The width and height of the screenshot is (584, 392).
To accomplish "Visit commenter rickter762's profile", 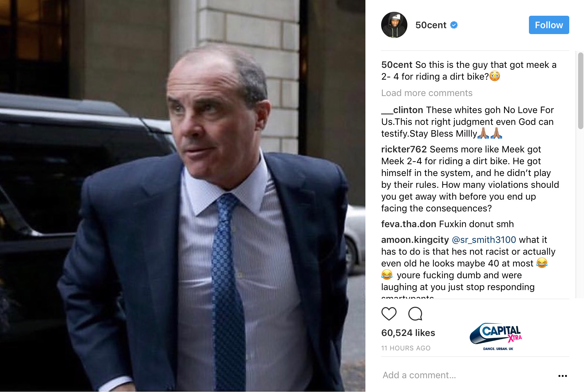I will pos(404,149).
